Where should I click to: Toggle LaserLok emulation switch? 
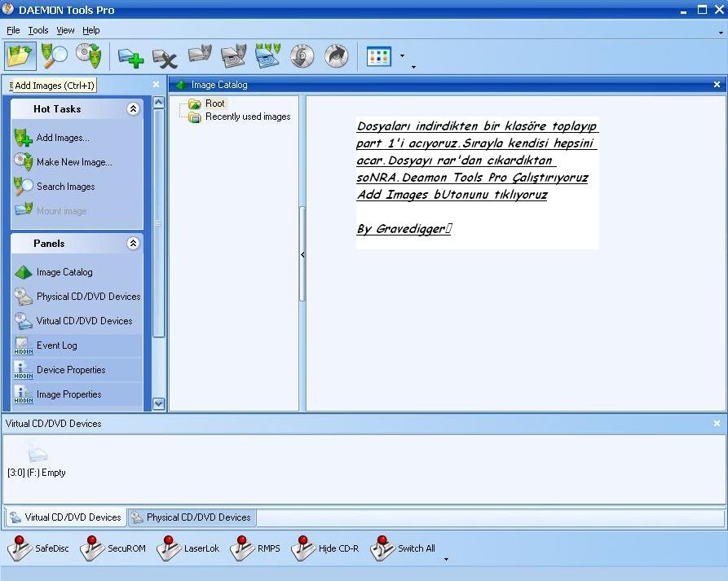(x=188, y=548)
